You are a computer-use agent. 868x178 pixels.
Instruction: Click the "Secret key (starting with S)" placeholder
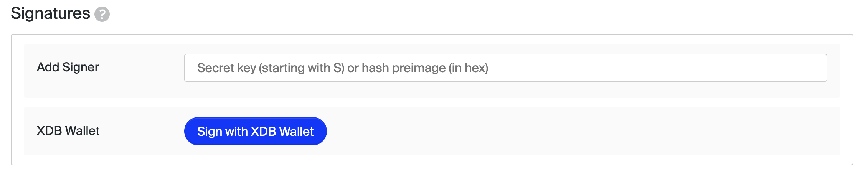tap(271, 68)
